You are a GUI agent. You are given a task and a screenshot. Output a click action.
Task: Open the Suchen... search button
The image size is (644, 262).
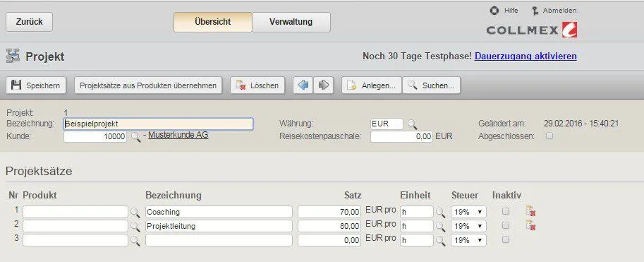[431, 85]
